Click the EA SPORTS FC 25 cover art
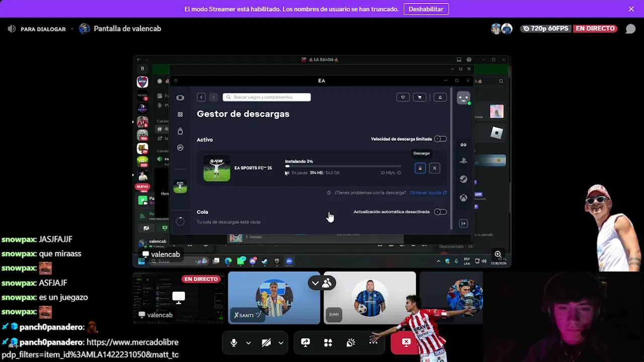This screenshot has width=644, height=362. [217, 168]
